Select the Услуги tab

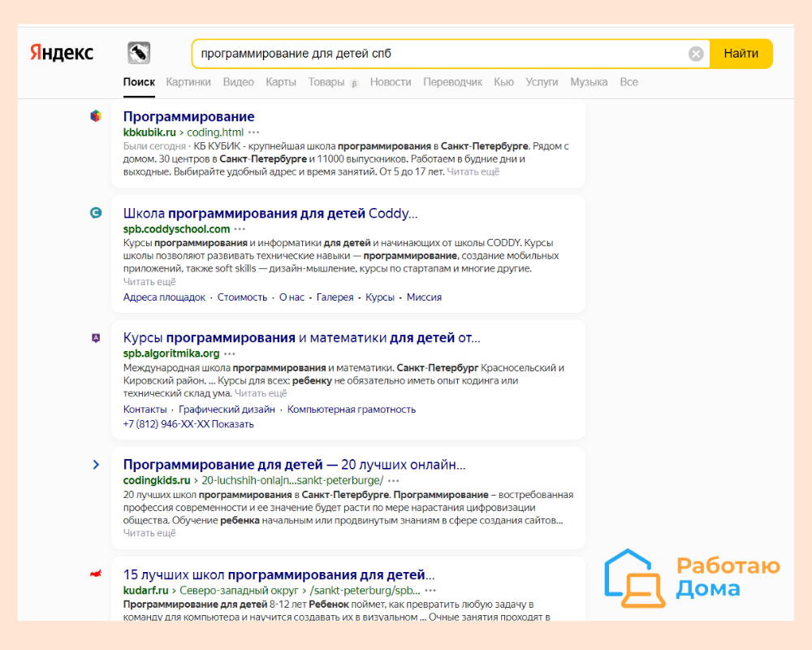[x=542, y=82]
